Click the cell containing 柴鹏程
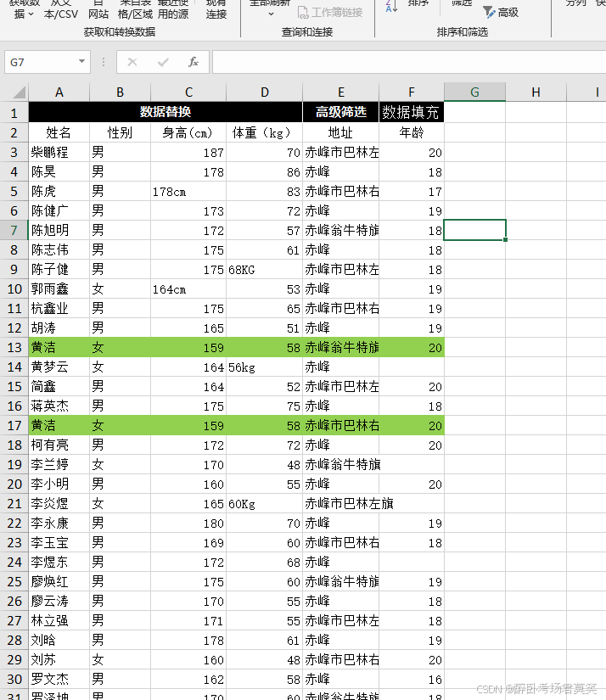The height and width of the screenshot is (700, 606). tap(59, 152)
